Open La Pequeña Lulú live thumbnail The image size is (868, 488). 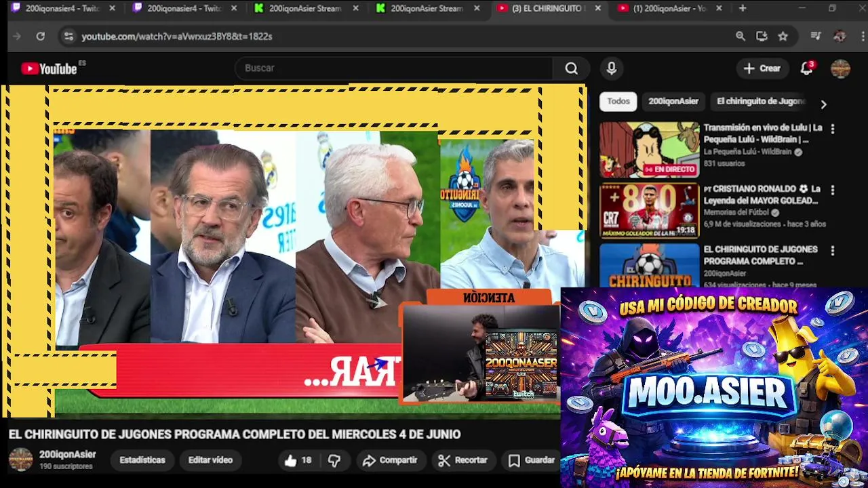click(x=649, y=150)
